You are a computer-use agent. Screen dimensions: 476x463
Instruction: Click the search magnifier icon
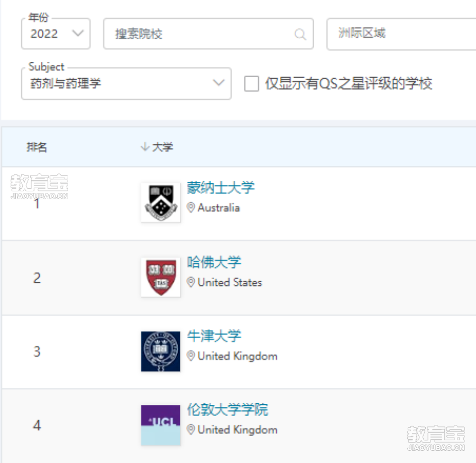(x=300, y=34)
